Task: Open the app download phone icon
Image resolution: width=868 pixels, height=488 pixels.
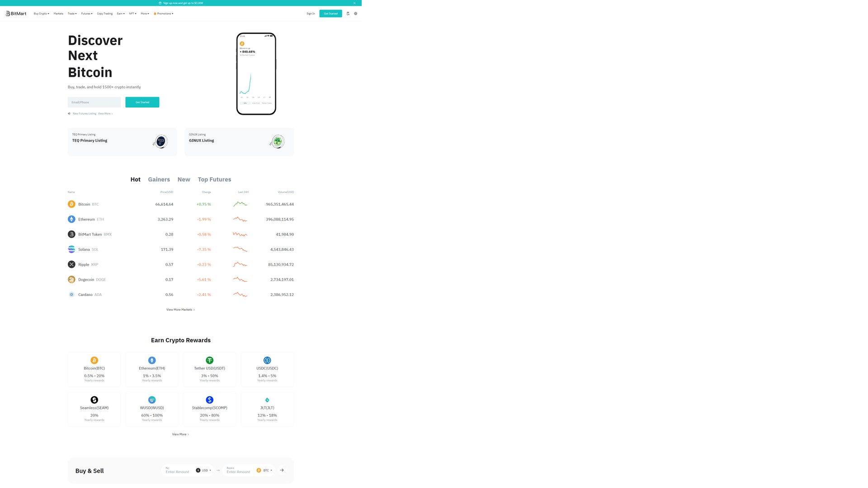Action: tap(348, 14)
